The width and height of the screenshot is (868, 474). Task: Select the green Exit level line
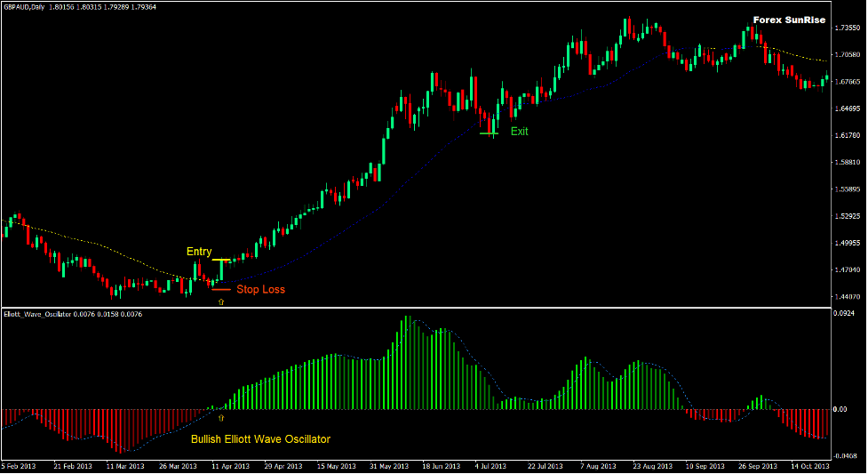pyautogui.click(x=490, y=133)
